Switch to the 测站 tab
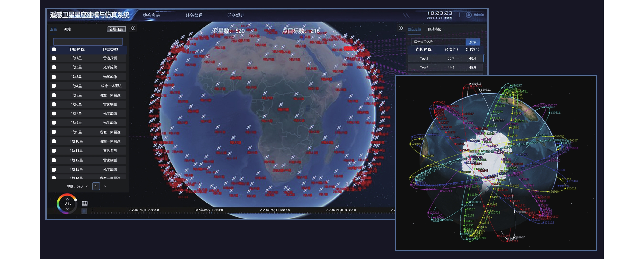 (67, 29)
